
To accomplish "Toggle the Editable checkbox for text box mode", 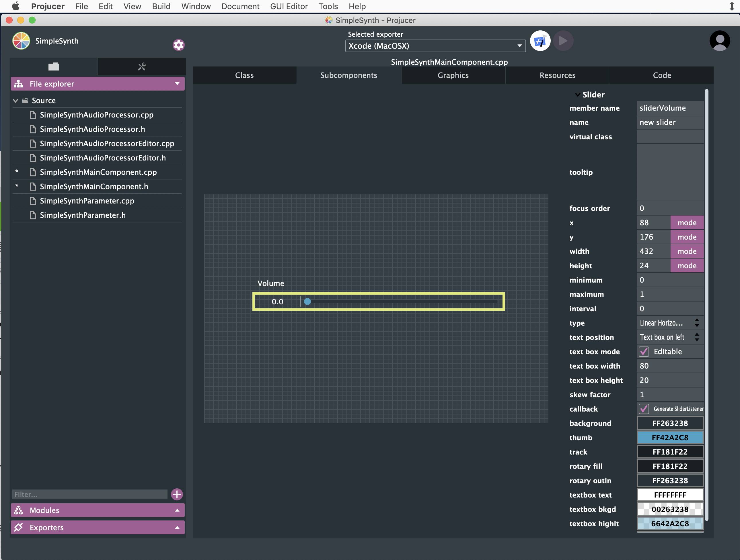I will (x=644, y=351).
